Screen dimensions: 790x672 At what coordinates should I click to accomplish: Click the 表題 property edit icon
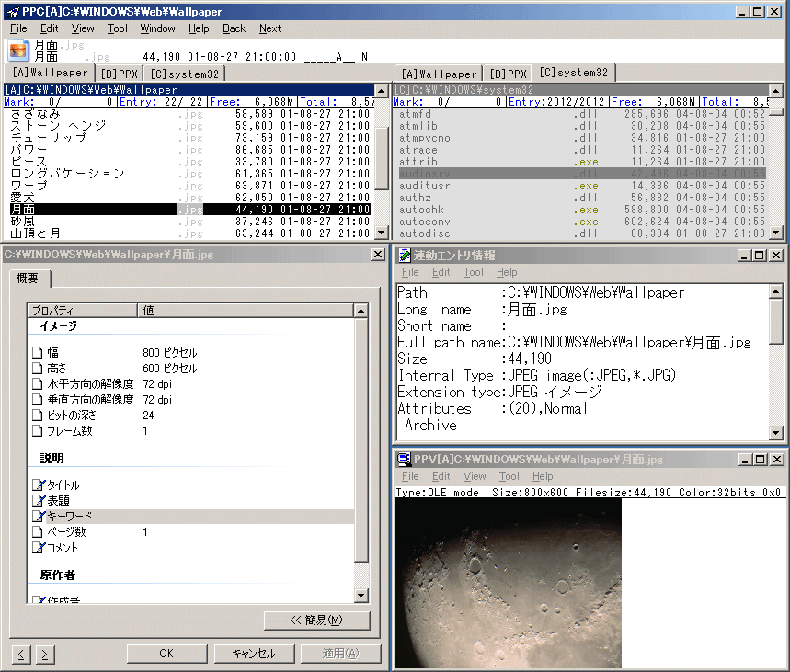(x=39, y=500)
